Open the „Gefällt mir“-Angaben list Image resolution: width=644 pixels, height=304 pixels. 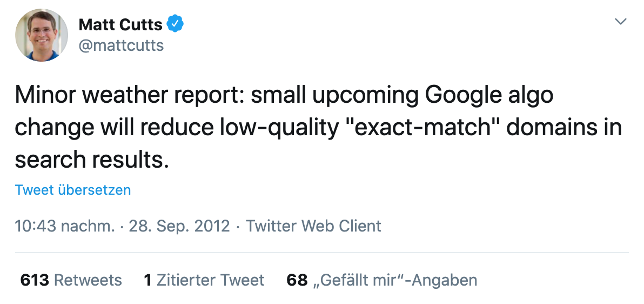pyautogui.click(x=395, y=280)
